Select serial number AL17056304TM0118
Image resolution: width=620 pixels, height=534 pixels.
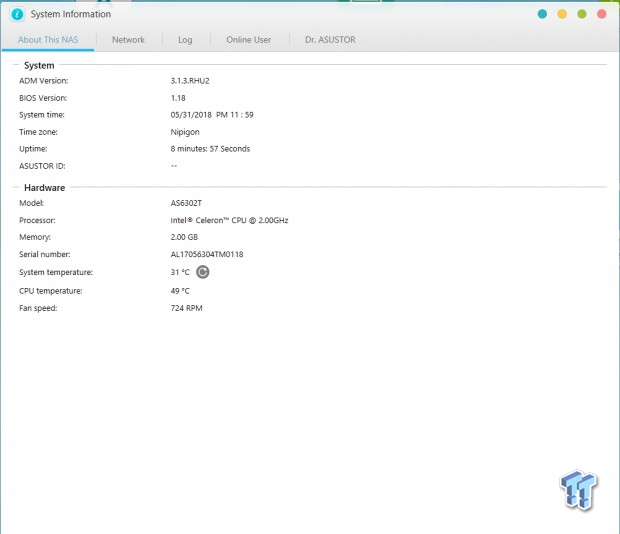coord(207,254)
